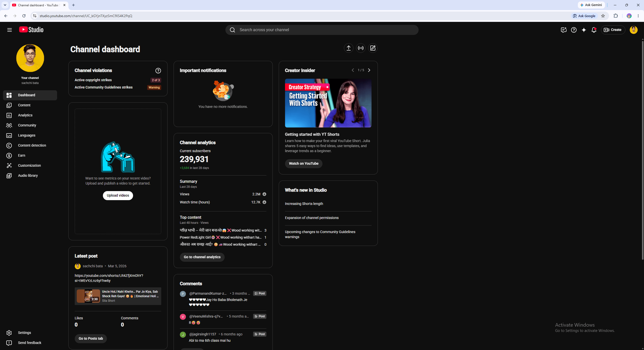The width and height of the screenshot is (644, 350).
Task: Open Analytics in the sidebar
Action: click(30, 115)
